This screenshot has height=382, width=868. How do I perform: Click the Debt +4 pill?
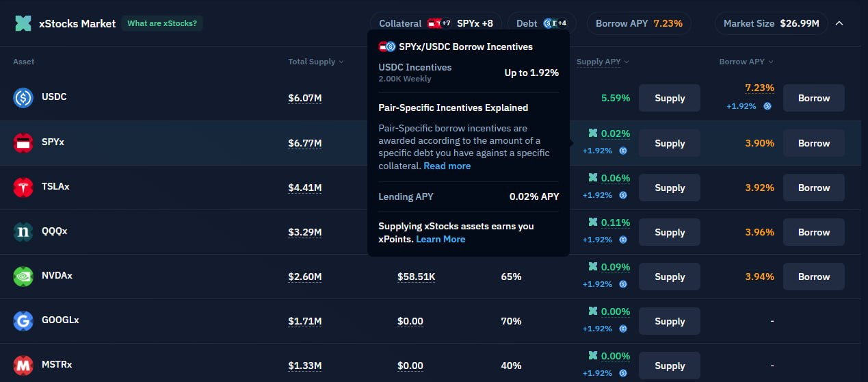(x=542, y=23)
